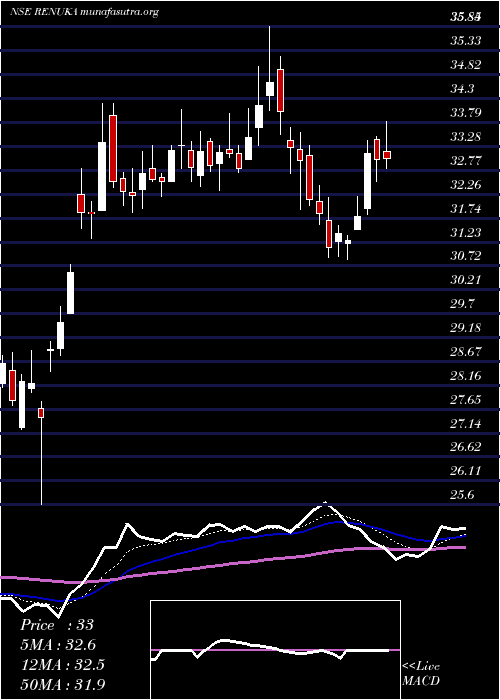Image resolution: width=500 pixels, height=700 pixels.
Task: Click the 26.11 price axis label
Action: pyautogui.click(x=466, y=471)
